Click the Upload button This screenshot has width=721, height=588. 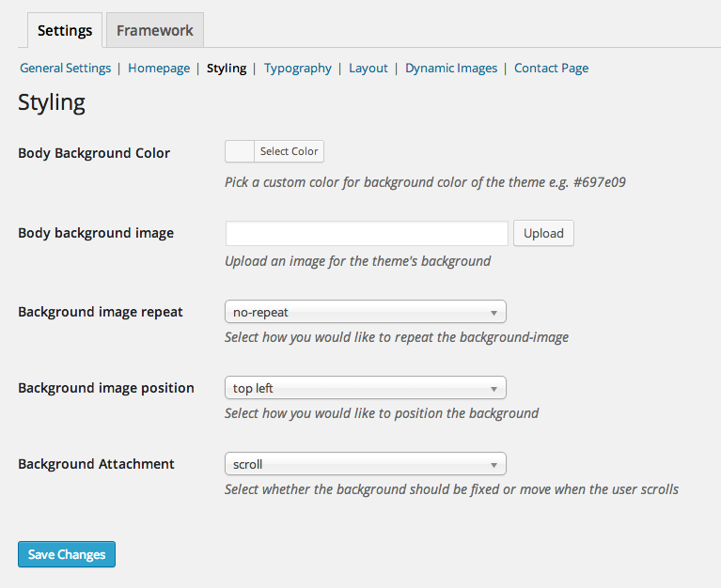[x=543, y=233]
